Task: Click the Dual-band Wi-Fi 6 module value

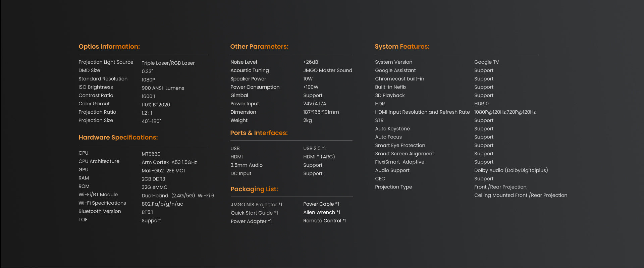Action: pyautogui.click(x=178, y=196)
